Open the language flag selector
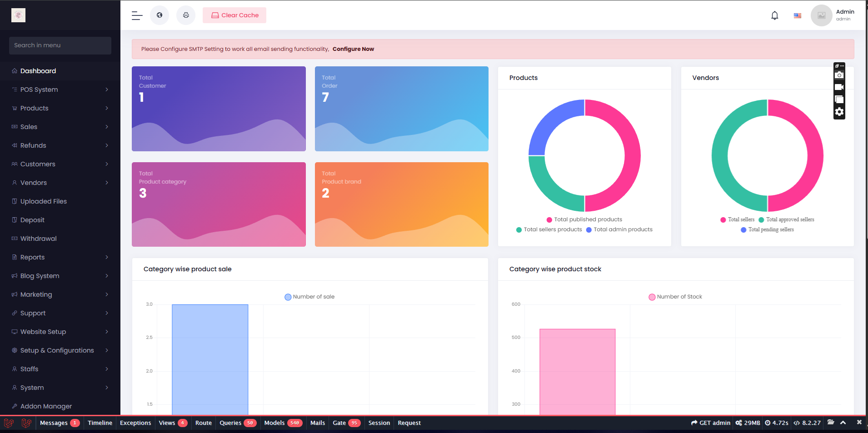868x433 pixels. 798,15
